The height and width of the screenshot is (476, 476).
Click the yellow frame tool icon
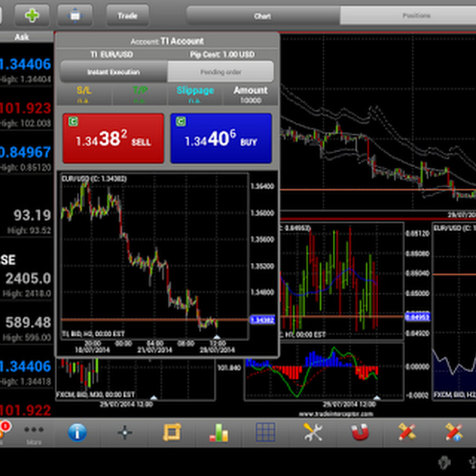(x=172, y=432)
